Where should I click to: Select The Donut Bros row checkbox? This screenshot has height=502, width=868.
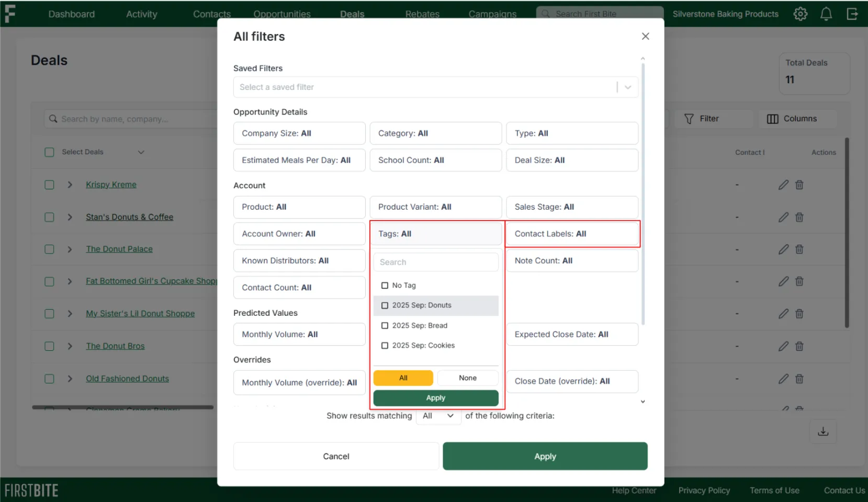pos(49,346)
